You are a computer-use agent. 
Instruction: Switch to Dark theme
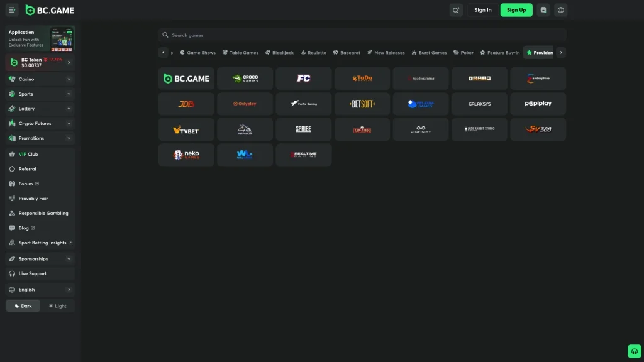[x=23, y=306]
